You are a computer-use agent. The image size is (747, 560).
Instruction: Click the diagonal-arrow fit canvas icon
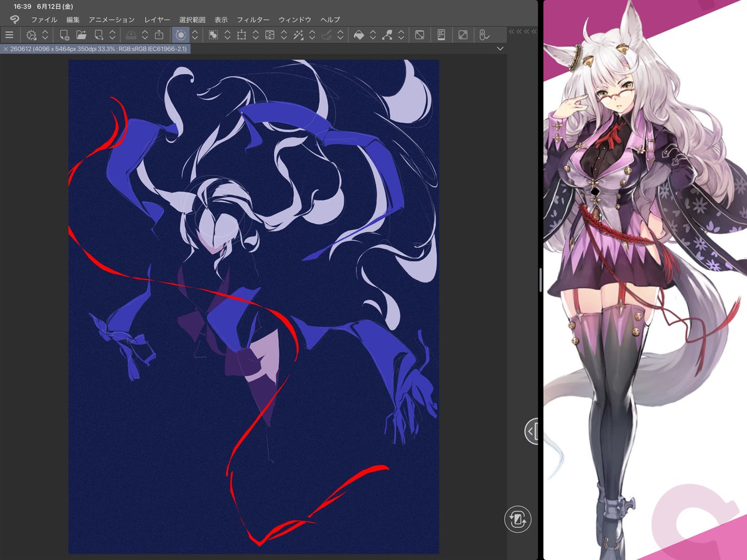pyautogui.click(x=420, y=35)
